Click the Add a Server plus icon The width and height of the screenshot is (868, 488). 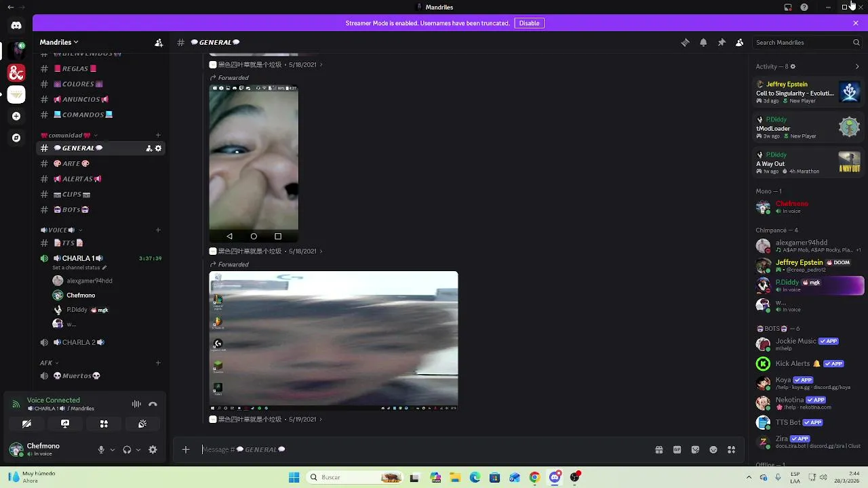click(16, 116)
